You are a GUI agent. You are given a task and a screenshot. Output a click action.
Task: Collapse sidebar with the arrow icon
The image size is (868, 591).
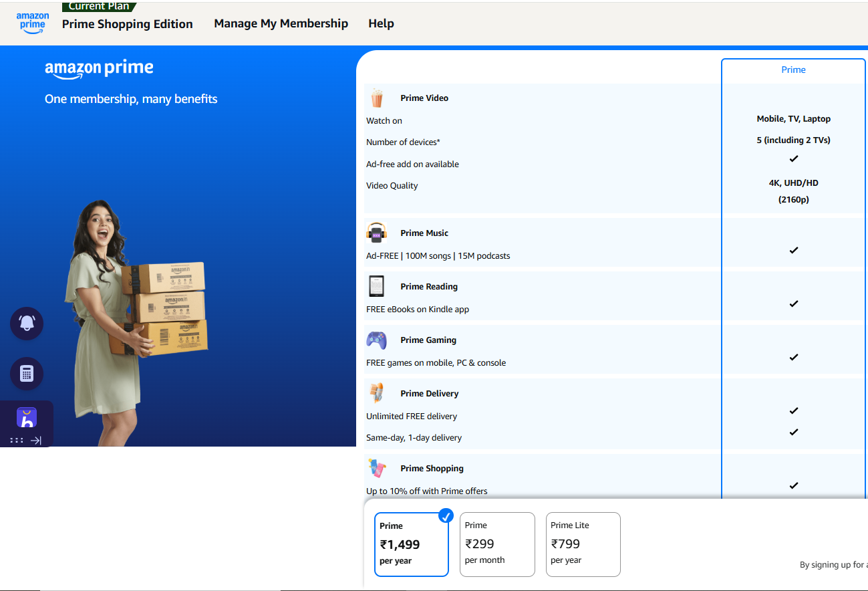click(x=37, y=441)
